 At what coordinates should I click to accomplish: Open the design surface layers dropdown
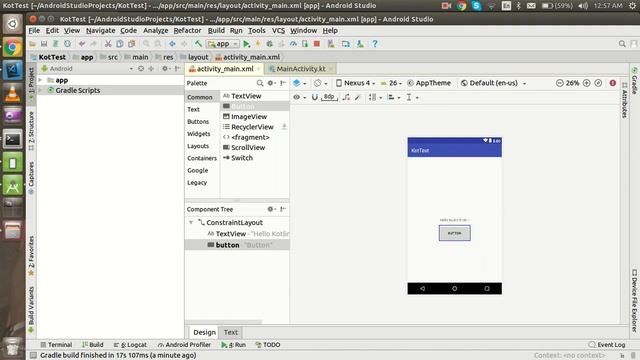click(299, 83)
